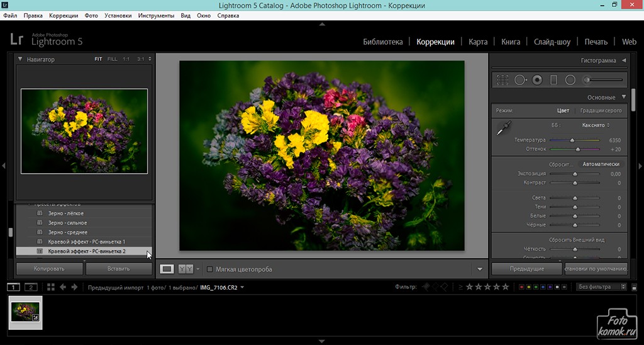The width and height of the screenshot is (644, 345).
Task: Select the Radial Filter tool
Action: tap(570, 80)
